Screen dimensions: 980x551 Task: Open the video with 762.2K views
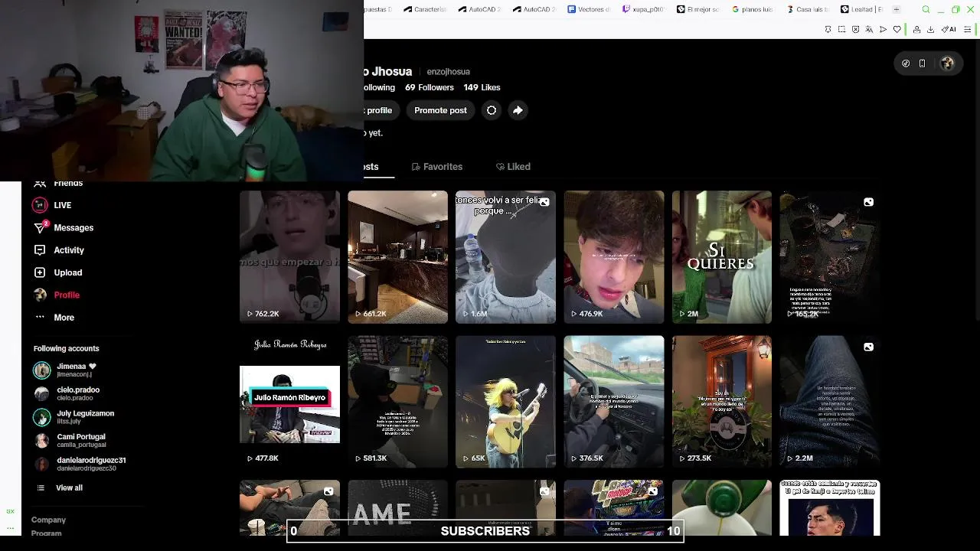pyautogui.click(x=289, y=257)
